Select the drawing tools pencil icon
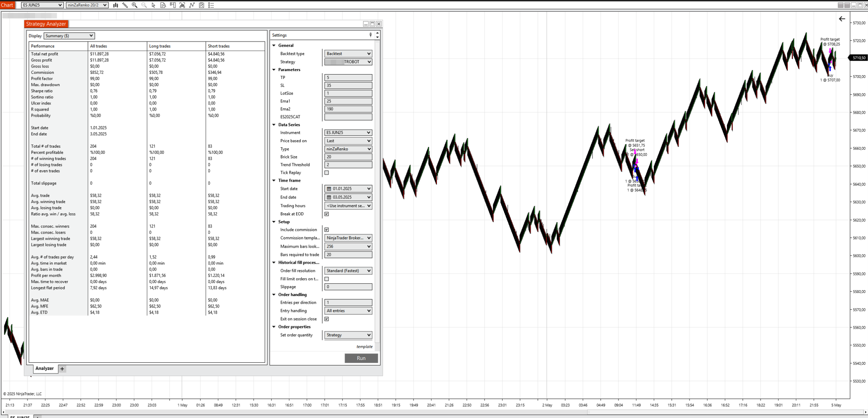The height and width of the screenshot is (418, 868). click(x=125, y=5)
